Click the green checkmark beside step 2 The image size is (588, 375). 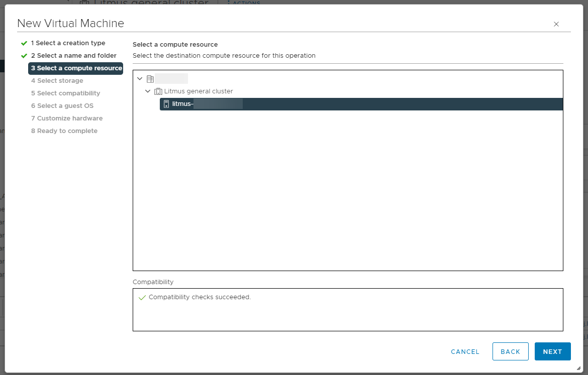click(x=24, y=55)
